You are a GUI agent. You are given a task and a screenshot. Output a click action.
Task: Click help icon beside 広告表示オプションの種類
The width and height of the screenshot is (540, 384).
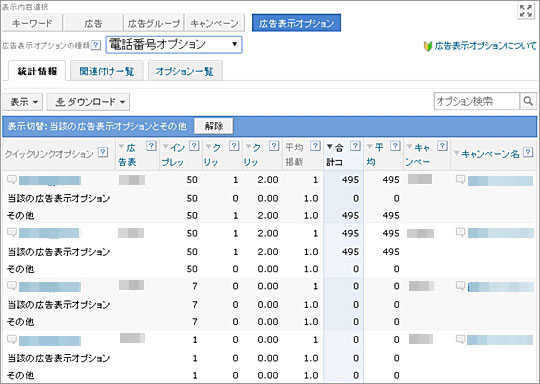pyautogui.click(x=96, y=45)
